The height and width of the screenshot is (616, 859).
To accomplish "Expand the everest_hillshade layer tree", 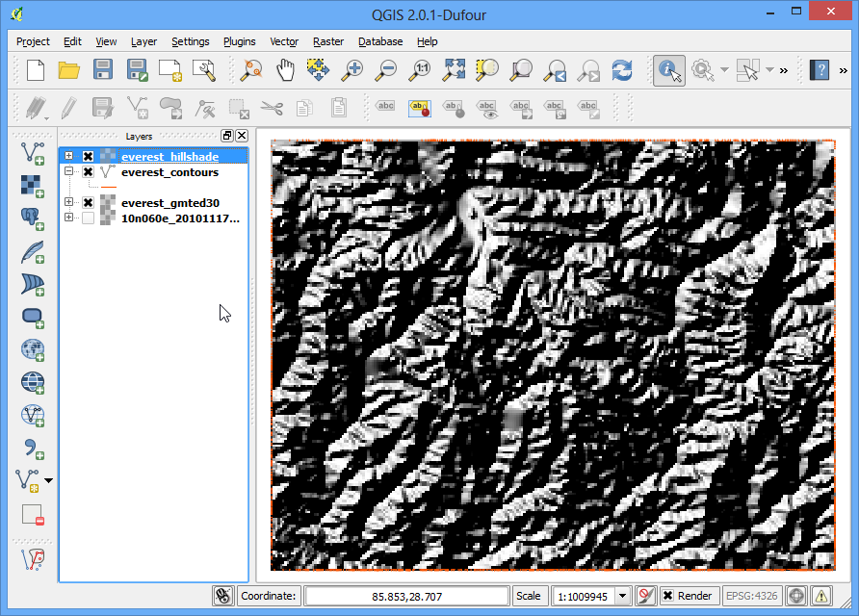I will coord(68,156).
